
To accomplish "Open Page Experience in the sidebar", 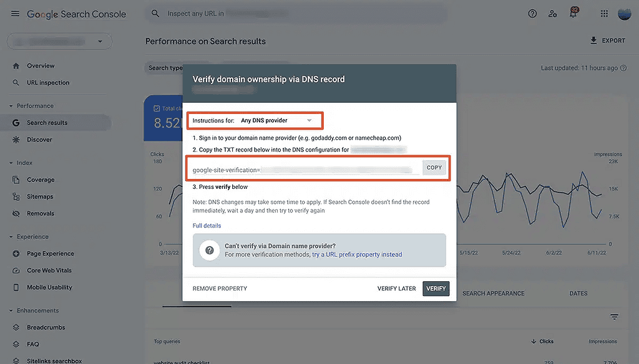I will (51, 253).
